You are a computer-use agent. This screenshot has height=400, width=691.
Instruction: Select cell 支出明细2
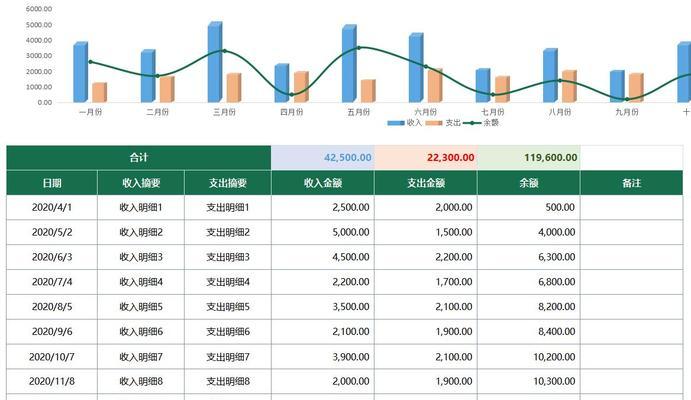228,232
